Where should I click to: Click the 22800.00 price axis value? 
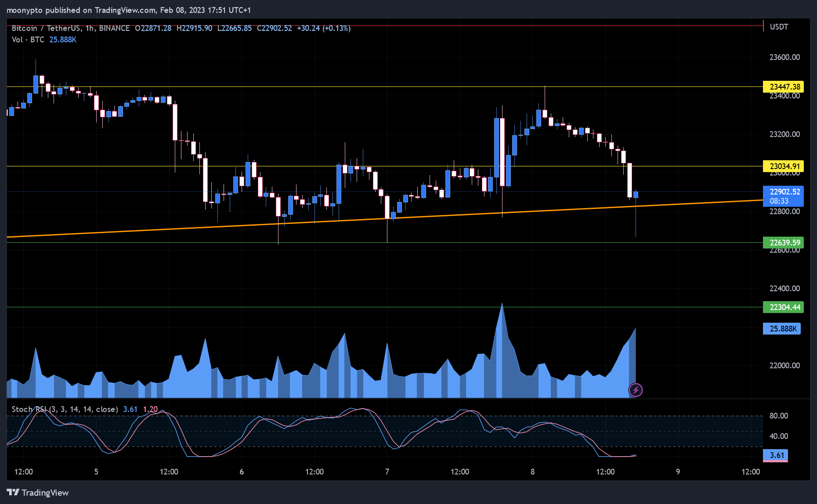coord(784,212)
